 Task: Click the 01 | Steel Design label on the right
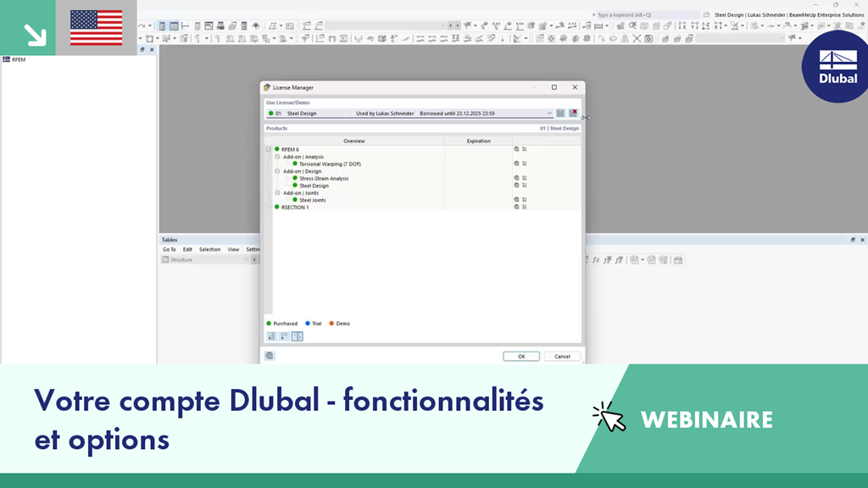pos(559,129)
